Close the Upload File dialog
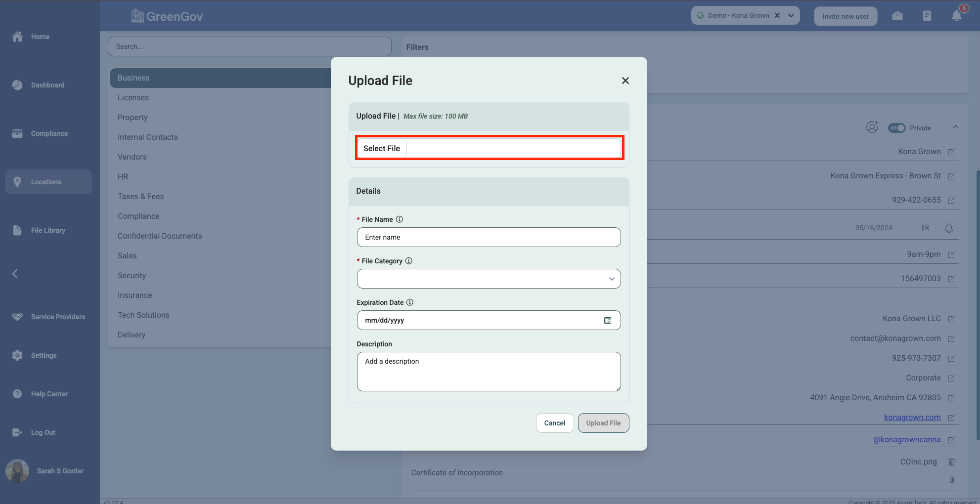980x504 pixels. click(x=625, y=81)
